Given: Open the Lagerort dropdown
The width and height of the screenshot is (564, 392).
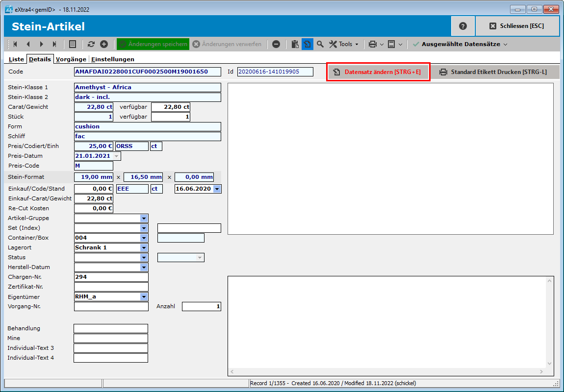Looking at the screenshot, I should tap(144, 248).
